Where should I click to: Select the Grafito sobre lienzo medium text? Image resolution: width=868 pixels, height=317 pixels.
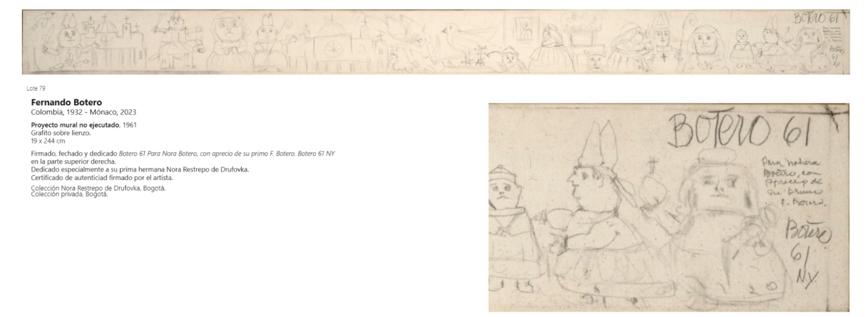[x=61, y=133]
